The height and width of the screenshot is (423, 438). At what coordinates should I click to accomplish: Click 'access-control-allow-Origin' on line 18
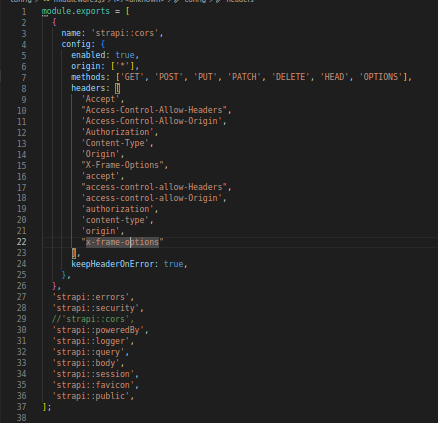click(151, 198)
